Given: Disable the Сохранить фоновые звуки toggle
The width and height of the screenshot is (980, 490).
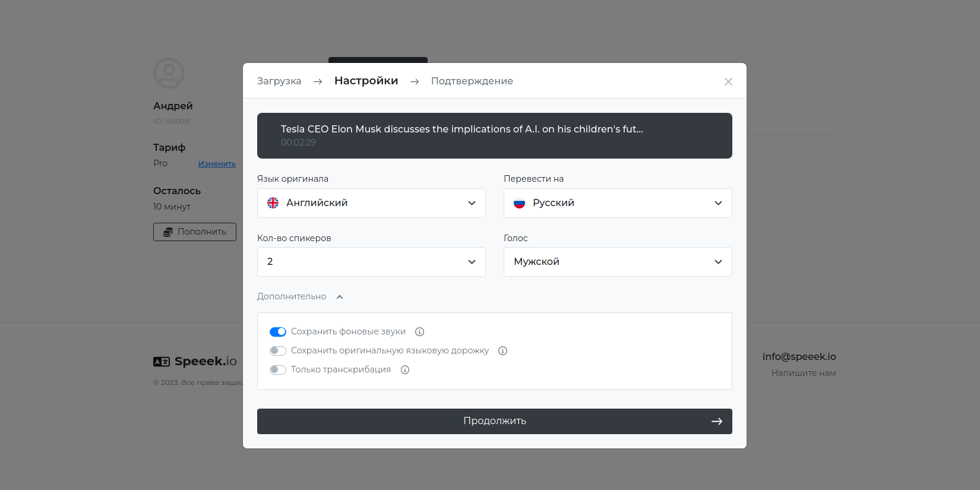Looking at the screenshot, I should 278,332.
